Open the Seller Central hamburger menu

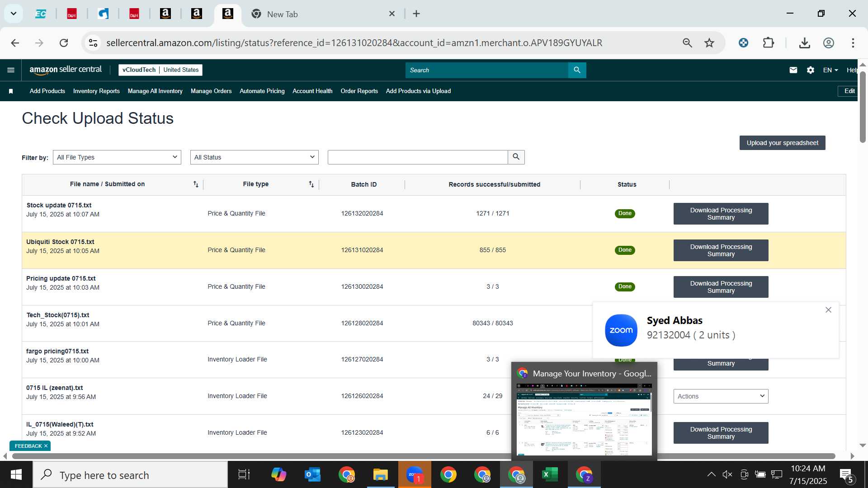coord(11,70)
